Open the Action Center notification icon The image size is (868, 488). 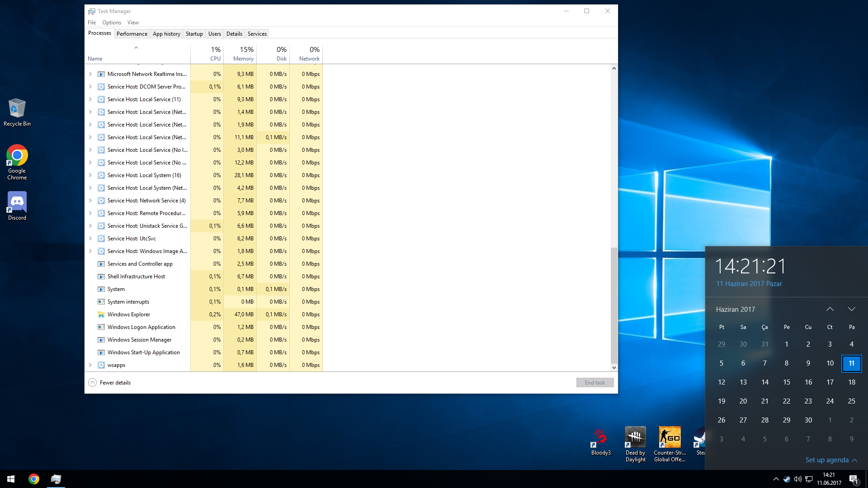[x=854, y=479]
